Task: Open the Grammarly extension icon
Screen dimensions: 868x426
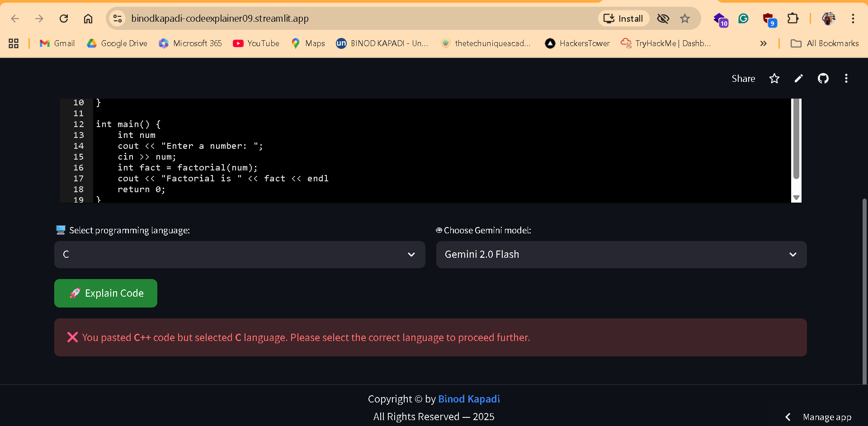Action: point(744,19)
